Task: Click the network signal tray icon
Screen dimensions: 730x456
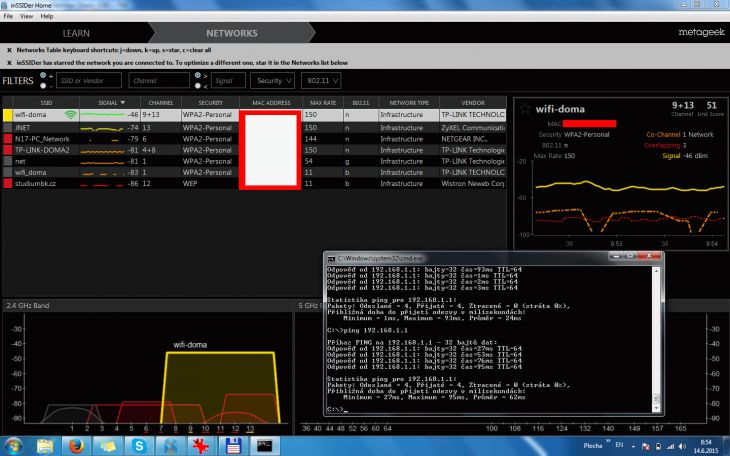Action: click(670, 446)
